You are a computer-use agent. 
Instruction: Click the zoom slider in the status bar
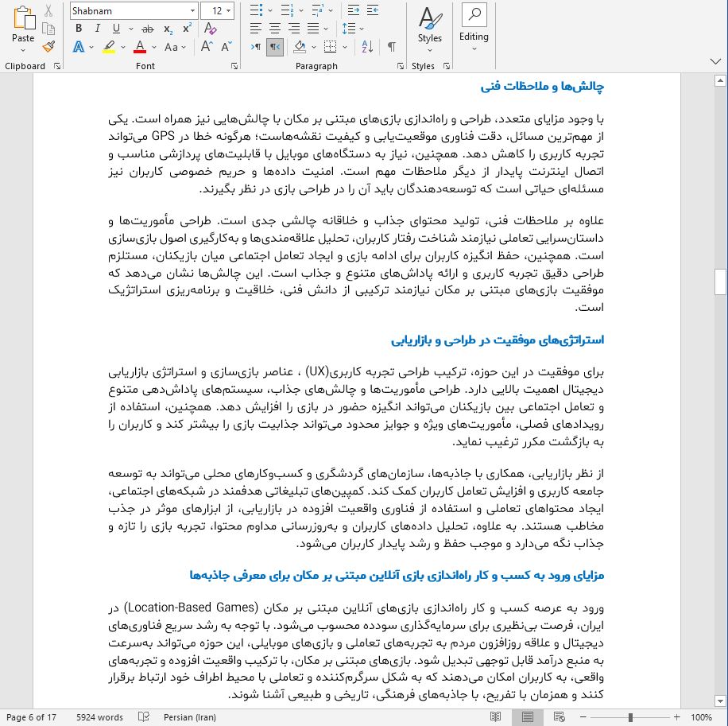point(630,717)
